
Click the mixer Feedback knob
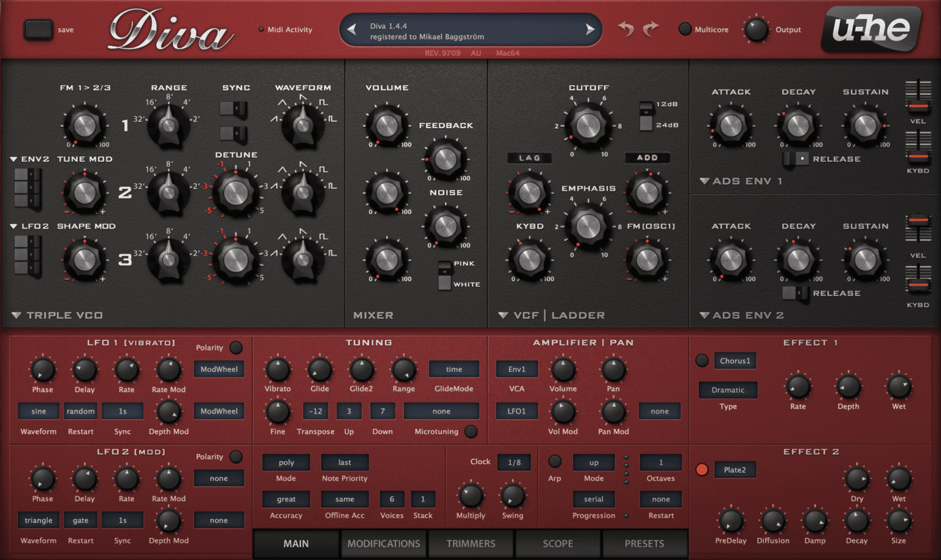click(445, 159)
